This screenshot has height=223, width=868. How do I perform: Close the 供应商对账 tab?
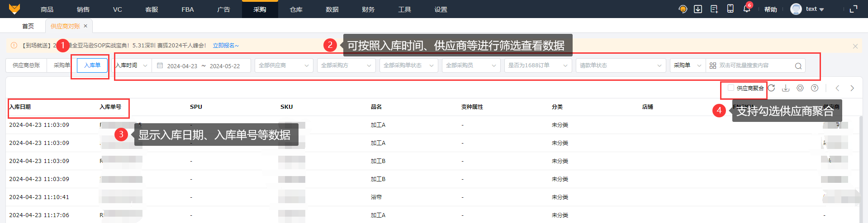pos(85,26)
